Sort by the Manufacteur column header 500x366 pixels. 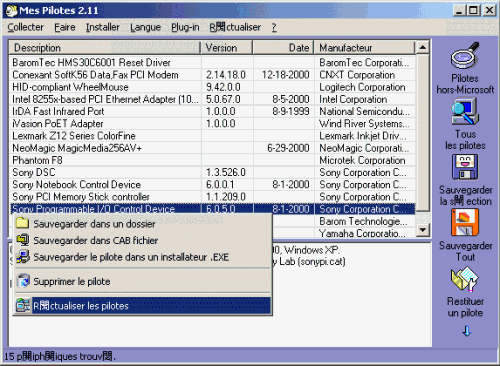click(365, 48)
